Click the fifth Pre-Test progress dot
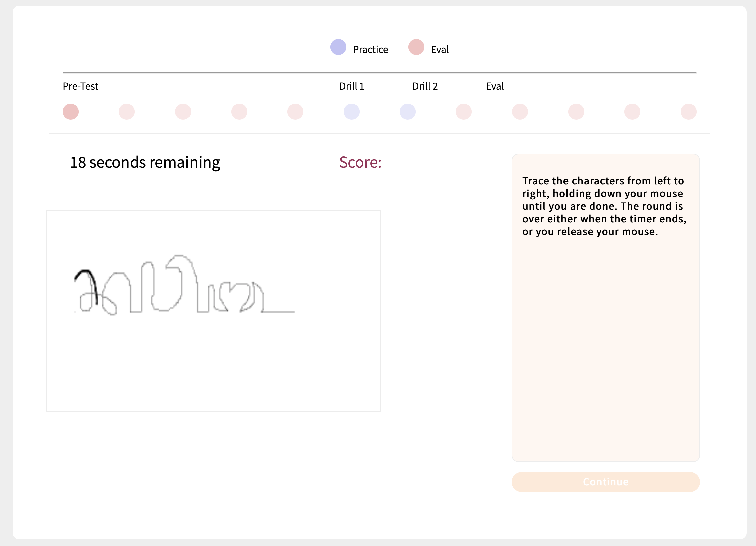The image size is (756, 546). pyautogui.click(x=295, y=112)
